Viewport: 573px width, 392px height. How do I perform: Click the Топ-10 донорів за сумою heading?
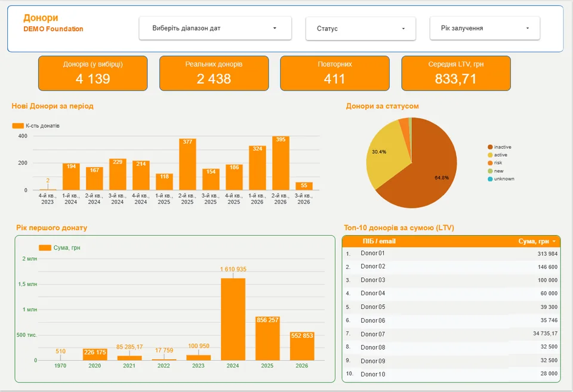click(x=399, y=227)
